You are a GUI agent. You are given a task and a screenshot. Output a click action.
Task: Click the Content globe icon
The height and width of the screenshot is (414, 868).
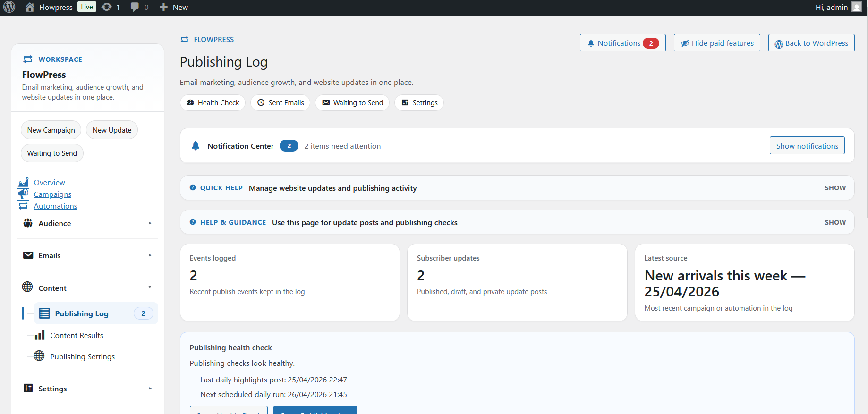27,287
